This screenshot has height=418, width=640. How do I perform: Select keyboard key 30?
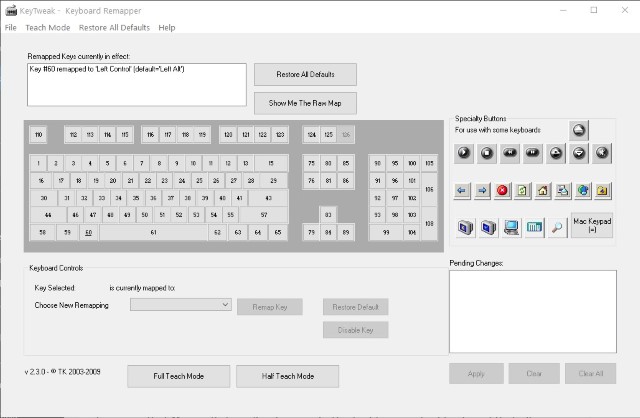44,198
